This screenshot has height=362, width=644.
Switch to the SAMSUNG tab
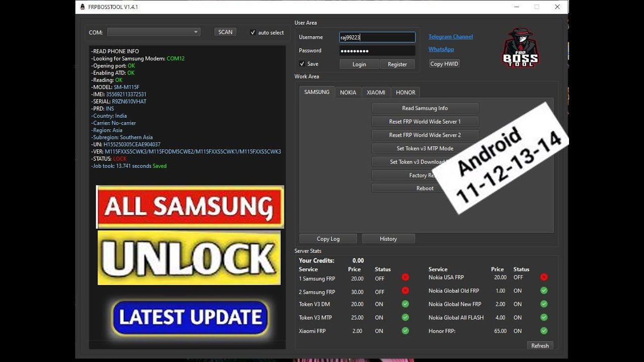[x=317, y=93]
